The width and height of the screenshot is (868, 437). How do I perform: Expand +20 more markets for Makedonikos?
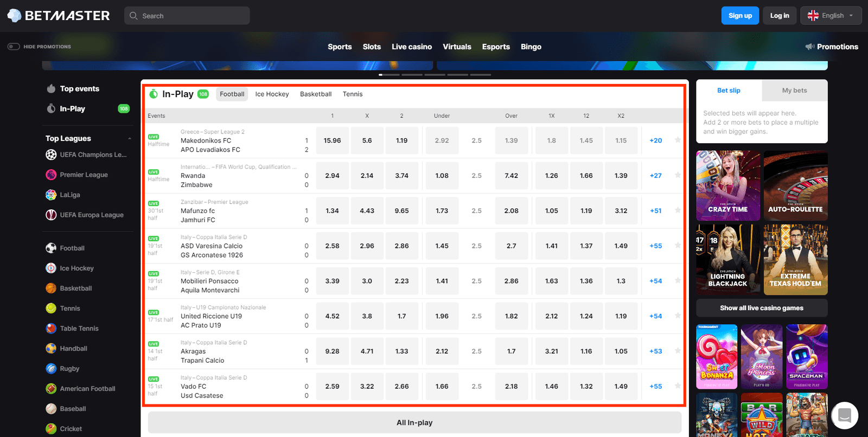(655, 140)
